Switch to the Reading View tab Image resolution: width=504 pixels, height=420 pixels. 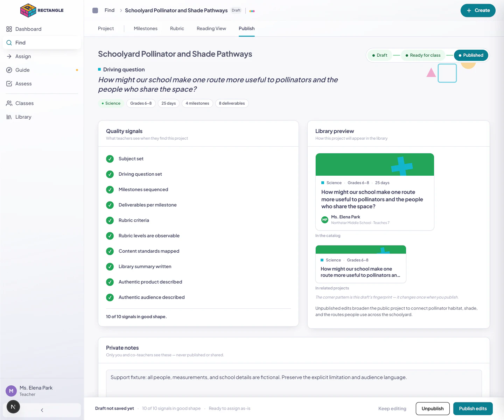(211, 29)
